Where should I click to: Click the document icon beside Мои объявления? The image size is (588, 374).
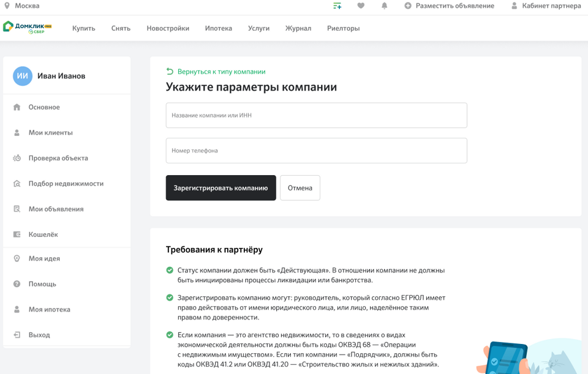click(x=17, y=209)
